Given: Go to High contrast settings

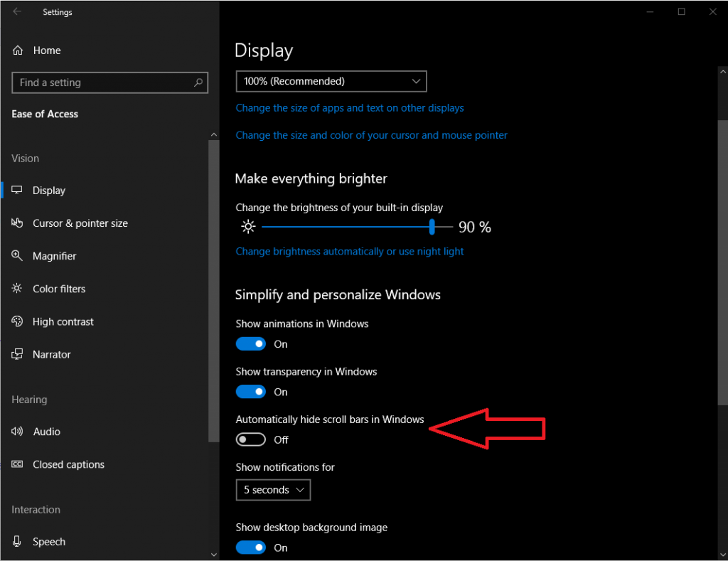Looking at the screenshot, I should (x=63, y=321).
